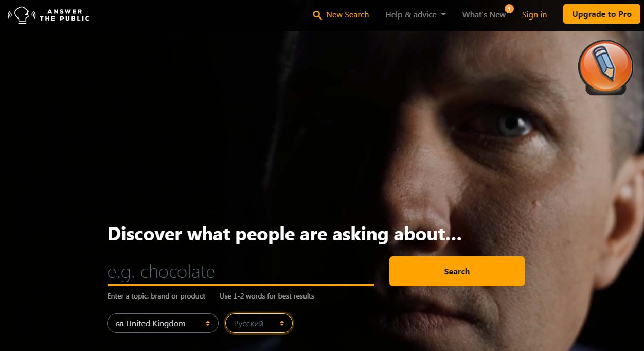Click the 'Discover what people are asking about' headline
The height and width of the screenshot is (351, 644).
284,235
